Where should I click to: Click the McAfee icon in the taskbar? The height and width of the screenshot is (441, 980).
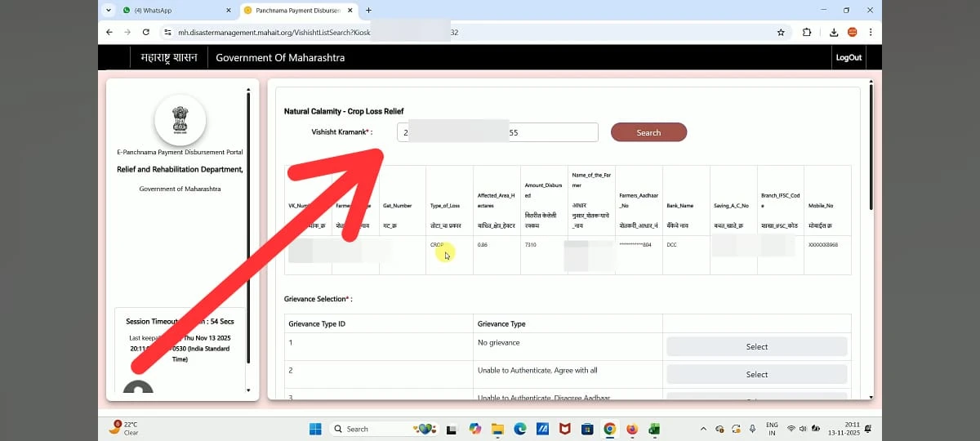pos(564,429)
